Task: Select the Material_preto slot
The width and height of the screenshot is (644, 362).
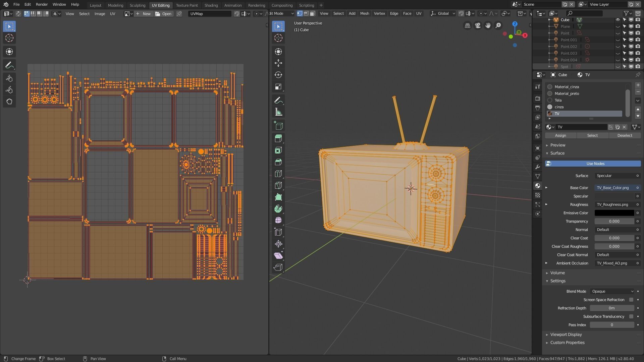Action: coord(584,94)
